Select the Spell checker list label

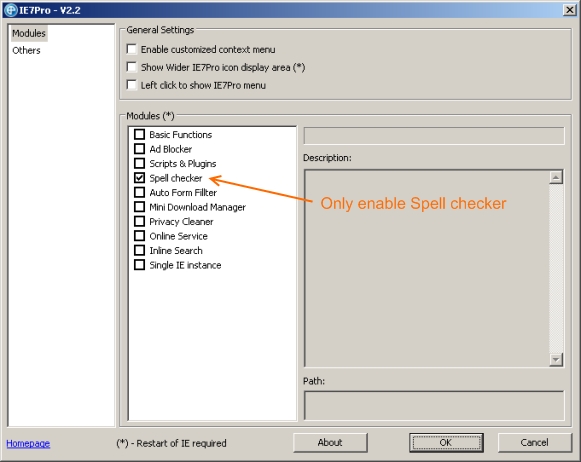point(176,178)
